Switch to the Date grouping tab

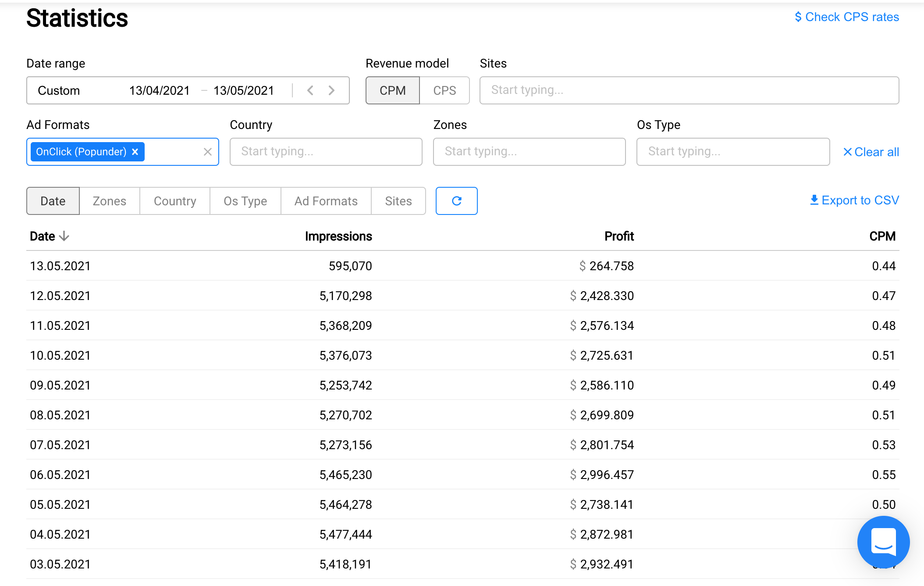pos(53,201)
